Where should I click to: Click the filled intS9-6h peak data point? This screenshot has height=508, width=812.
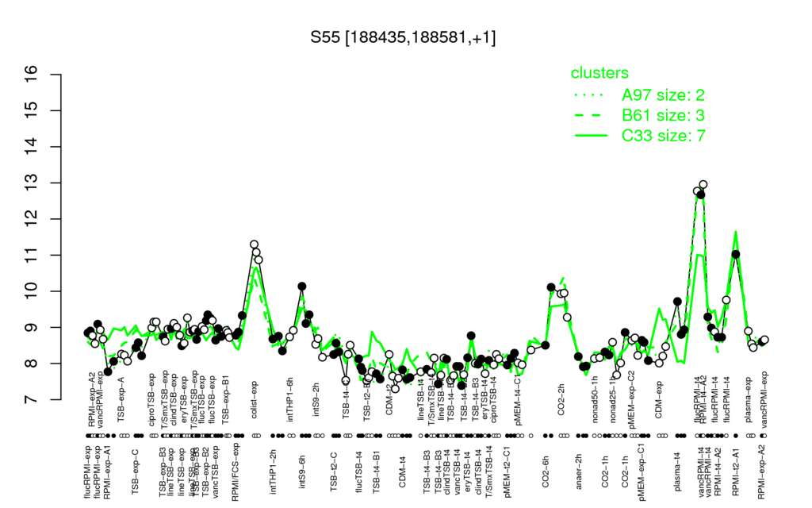tap(302, 286)
